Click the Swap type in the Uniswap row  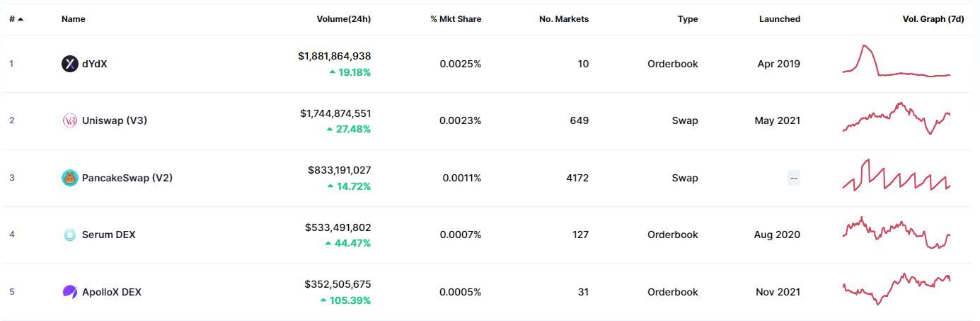(x=685, y=120)
